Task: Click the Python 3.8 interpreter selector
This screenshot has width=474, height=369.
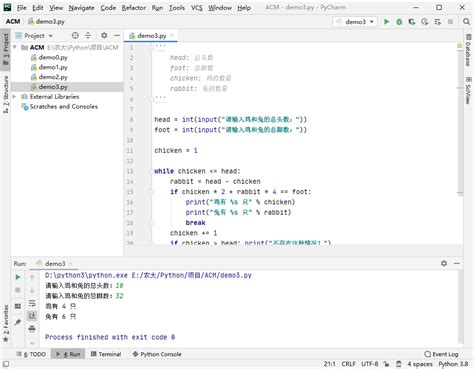Action: [x=453, y=364]
